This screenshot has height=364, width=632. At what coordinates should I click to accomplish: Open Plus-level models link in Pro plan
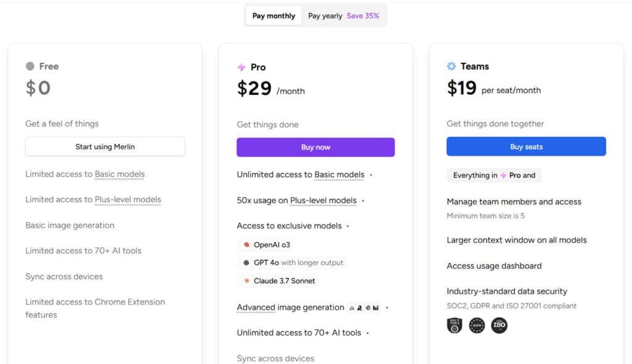click(x=323, y=201)
